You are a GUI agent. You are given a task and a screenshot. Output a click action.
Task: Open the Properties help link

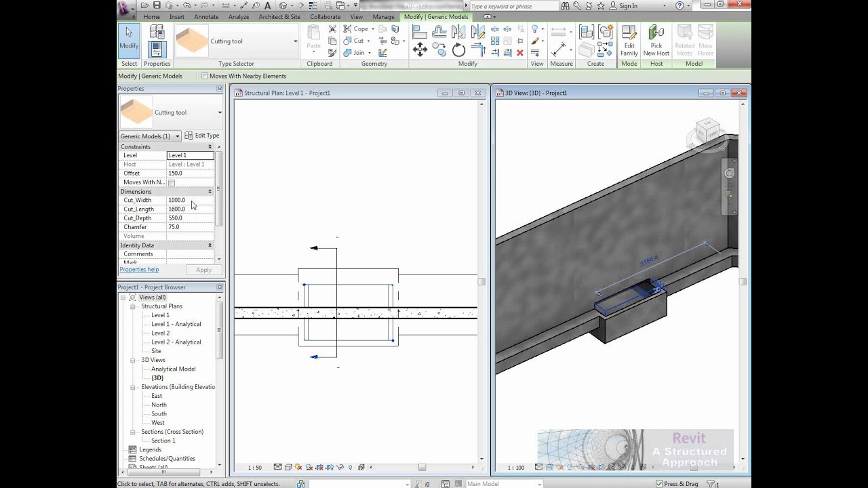pos(139,269)
